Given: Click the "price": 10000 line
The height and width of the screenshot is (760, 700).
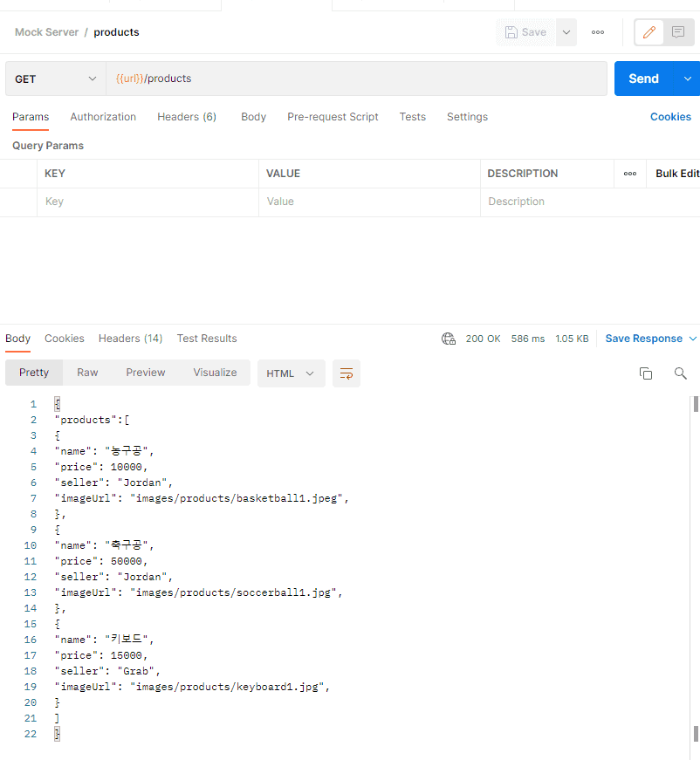Looking at the screenshot, I should (101, 467).
